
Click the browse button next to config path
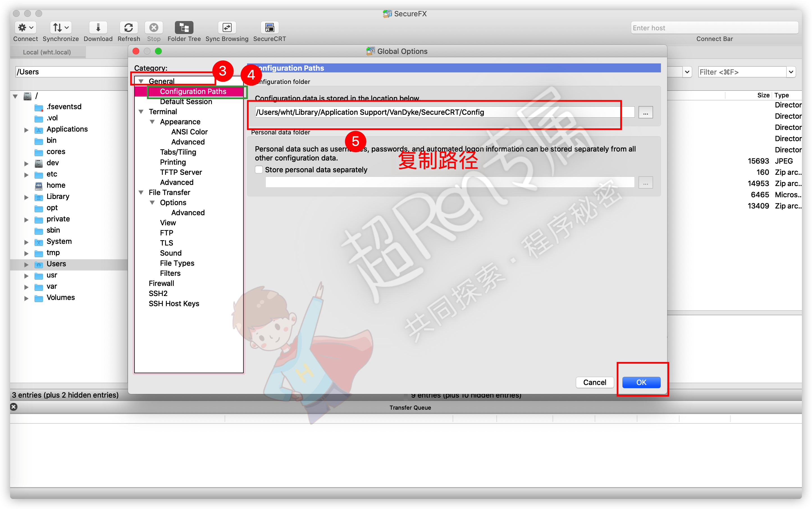646,113
